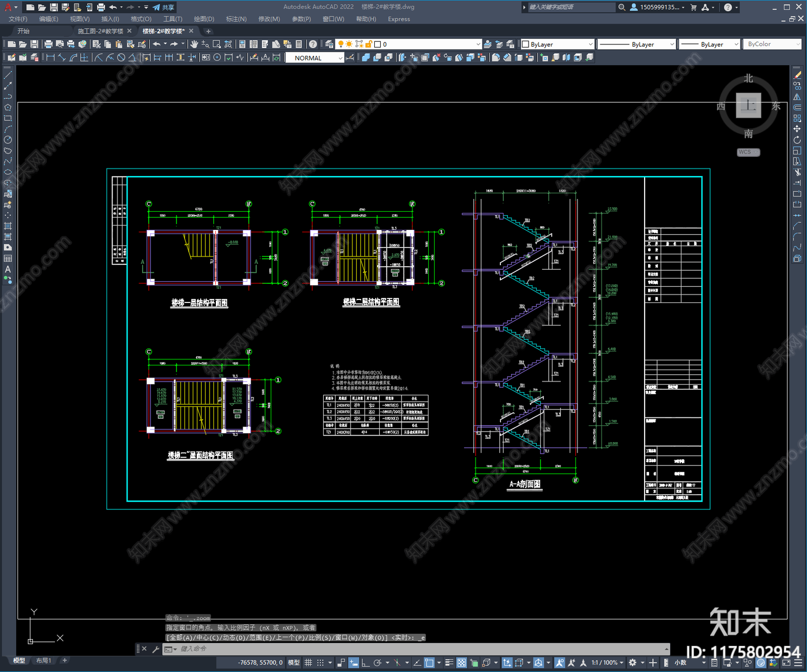Toggle Ortho mode in the status bar

(x=365, y=662)
